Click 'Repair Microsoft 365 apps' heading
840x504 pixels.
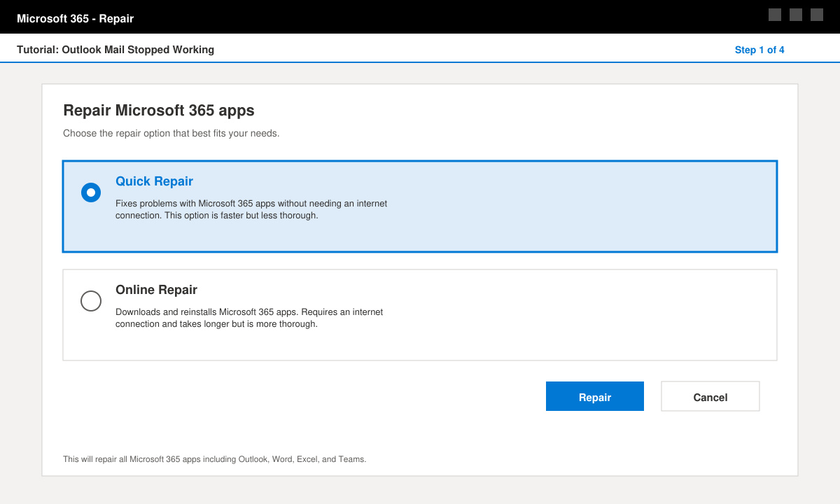(x=159, y=110)
